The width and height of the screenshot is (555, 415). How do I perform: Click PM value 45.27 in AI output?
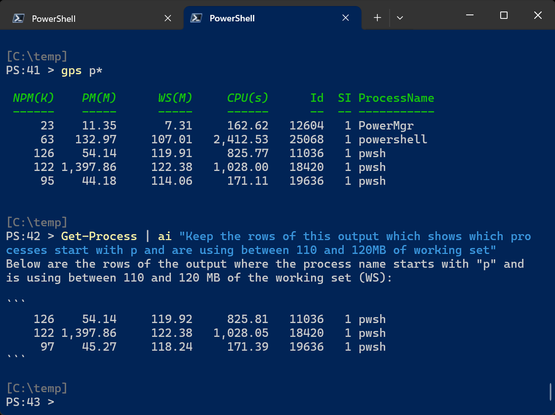(99, 347)
